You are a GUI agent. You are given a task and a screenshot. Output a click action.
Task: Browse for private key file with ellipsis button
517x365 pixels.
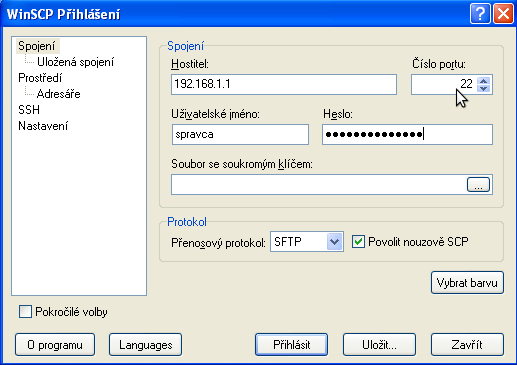click(478, 185)
